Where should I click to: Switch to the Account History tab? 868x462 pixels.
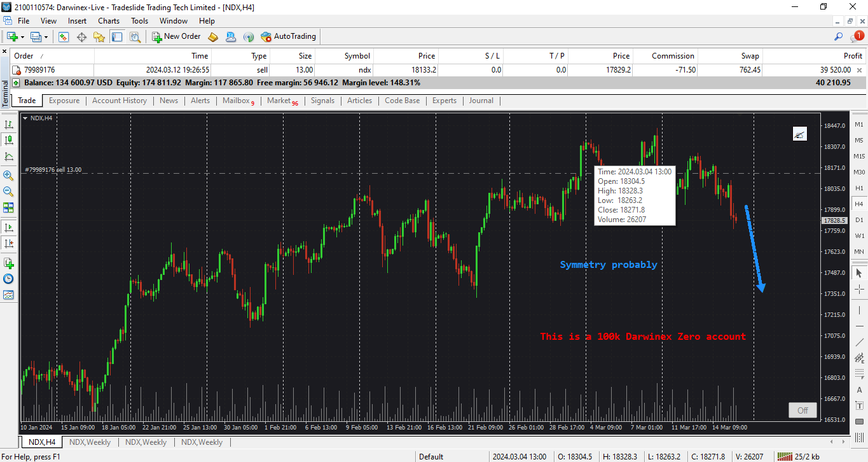[120, 101]
